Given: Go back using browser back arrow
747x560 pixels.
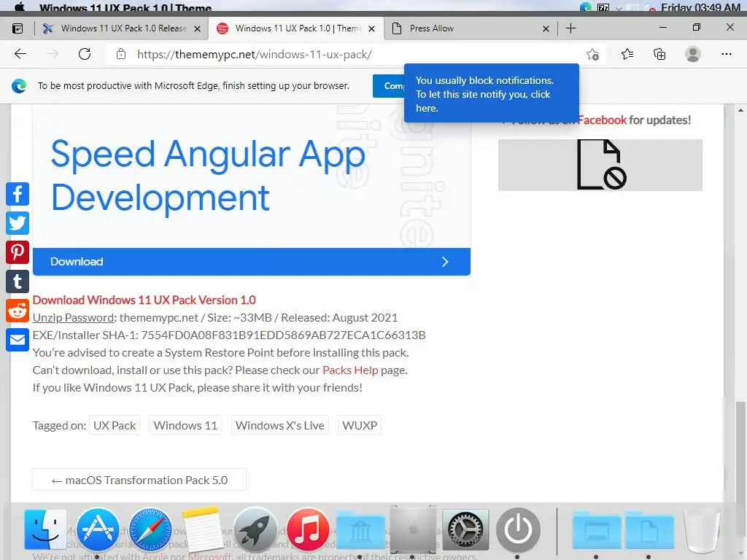Looking at the screenshot, I should pos(20,54).
